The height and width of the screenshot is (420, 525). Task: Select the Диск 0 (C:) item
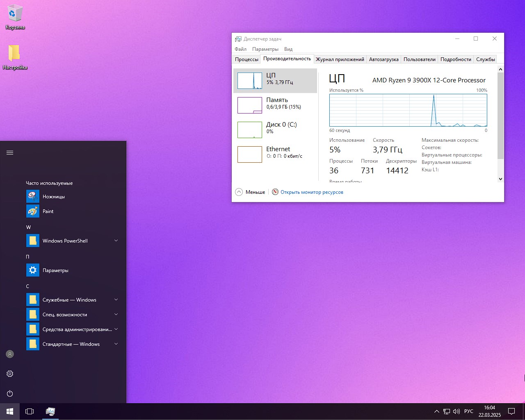click(x=275, y=130)
